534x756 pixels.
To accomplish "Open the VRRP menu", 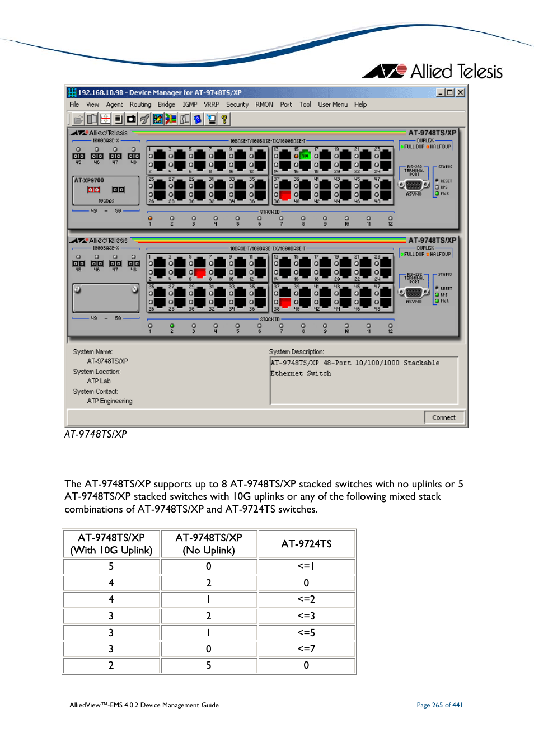I will (211, 105).
